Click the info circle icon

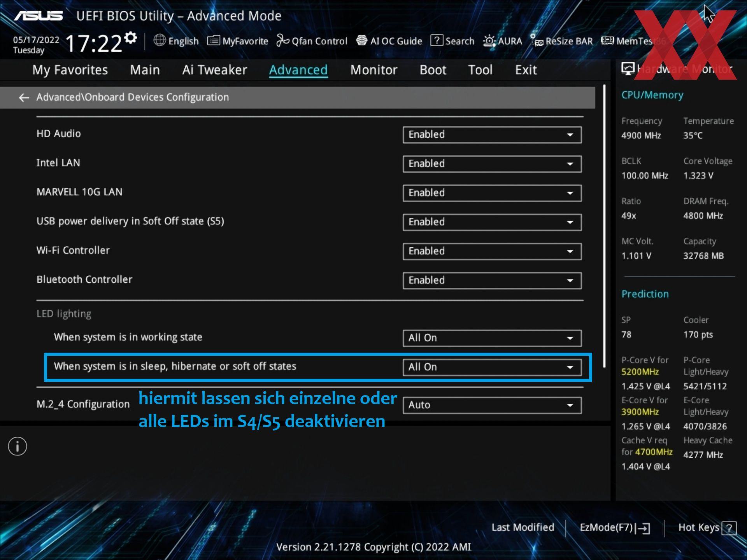(18, 446)
